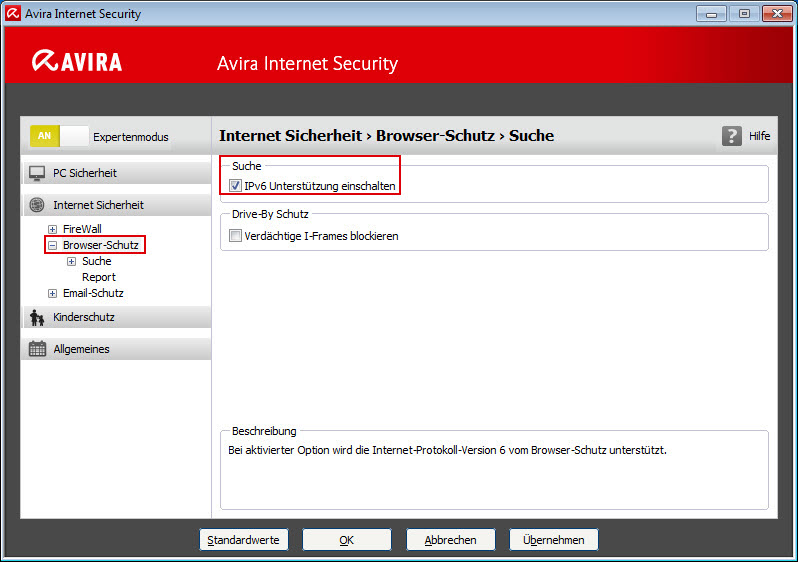
Task: Enable Verdächtige I-Frames blockieren checkbox
Action: [x=235, y=236]
